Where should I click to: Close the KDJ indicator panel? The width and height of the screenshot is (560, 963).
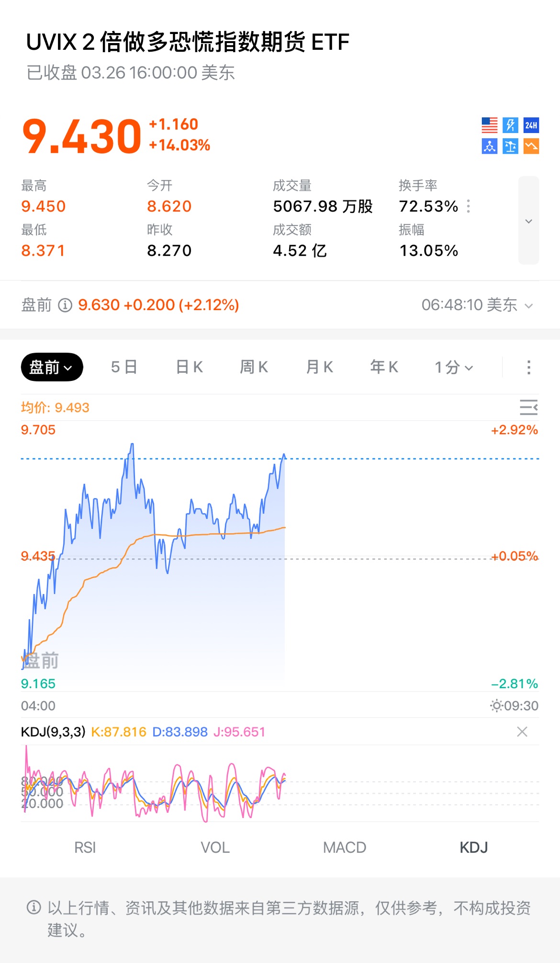522,732
